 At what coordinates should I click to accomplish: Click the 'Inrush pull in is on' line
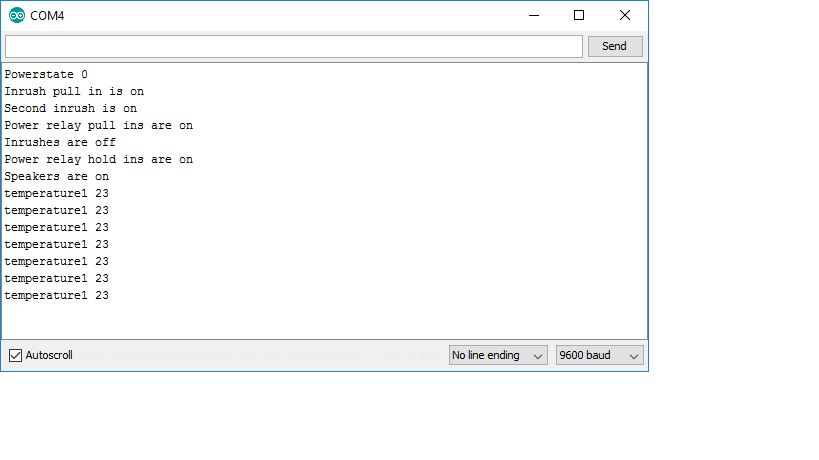click(x=74, y=91)
